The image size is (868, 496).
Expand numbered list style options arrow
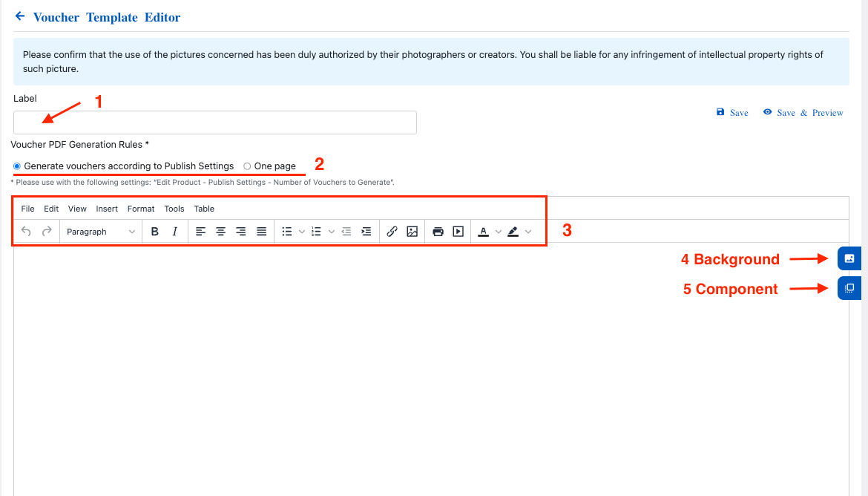point(331,231)
